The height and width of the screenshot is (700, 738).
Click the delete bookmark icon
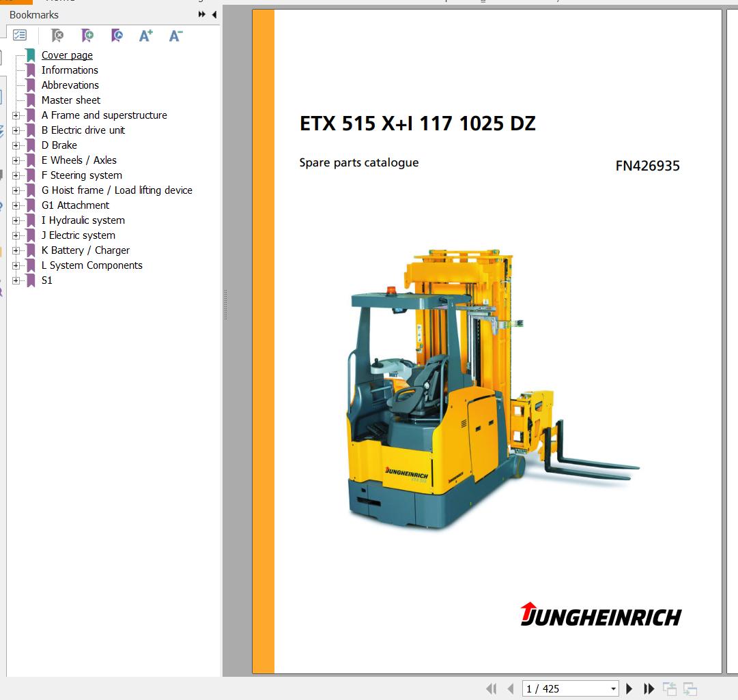[57, 35]
